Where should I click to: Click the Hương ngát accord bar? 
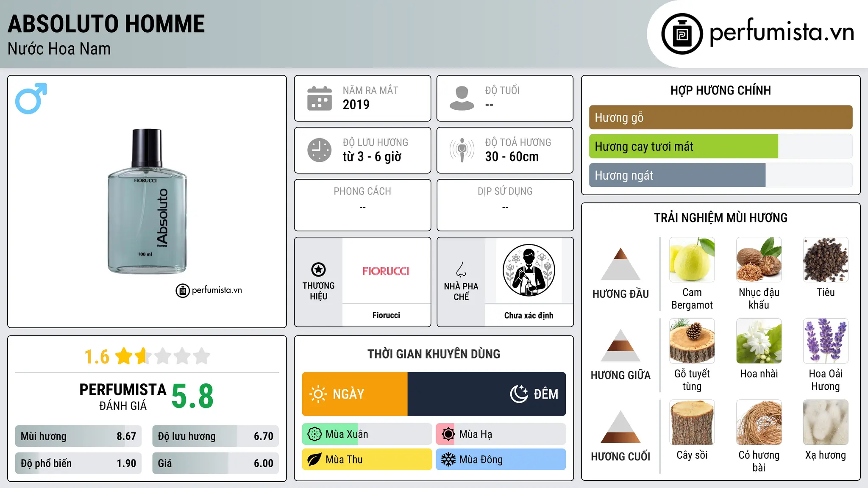(721, 175)
